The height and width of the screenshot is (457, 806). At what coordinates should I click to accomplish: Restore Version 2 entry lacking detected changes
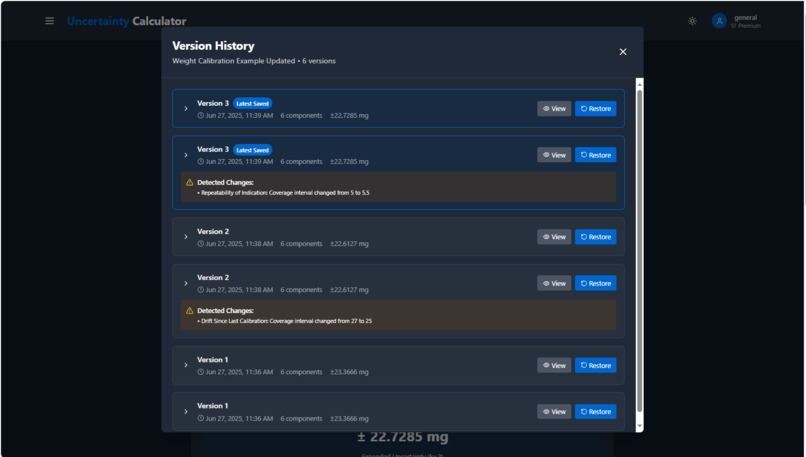click(x=595, y=237)
